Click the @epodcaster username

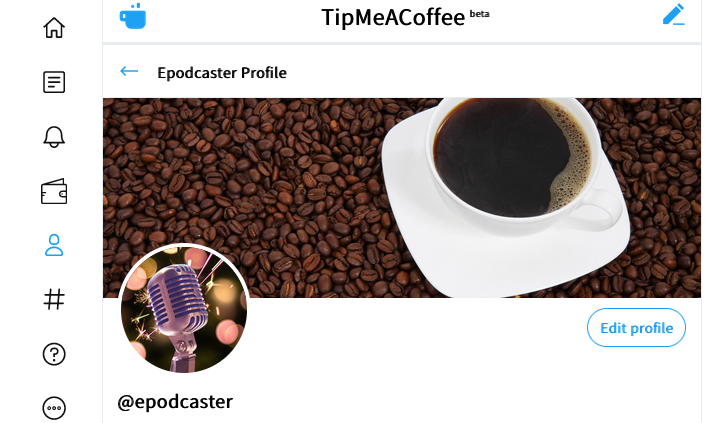click(175, 402)
